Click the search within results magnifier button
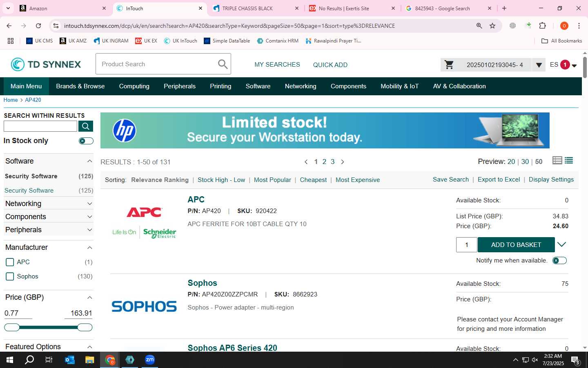Screen dimensions: 588x368 click(86, 126)
